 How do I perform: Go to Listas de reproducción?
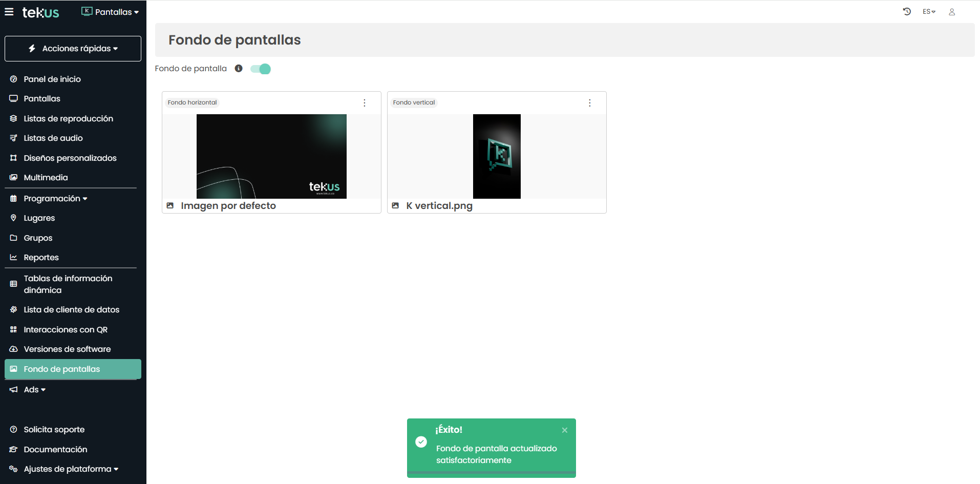[68, 119]
